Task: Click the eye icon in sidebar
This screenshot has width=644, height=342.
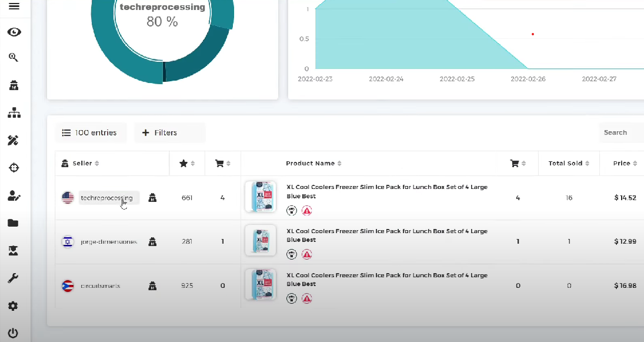Action: [x=14, y=32]
